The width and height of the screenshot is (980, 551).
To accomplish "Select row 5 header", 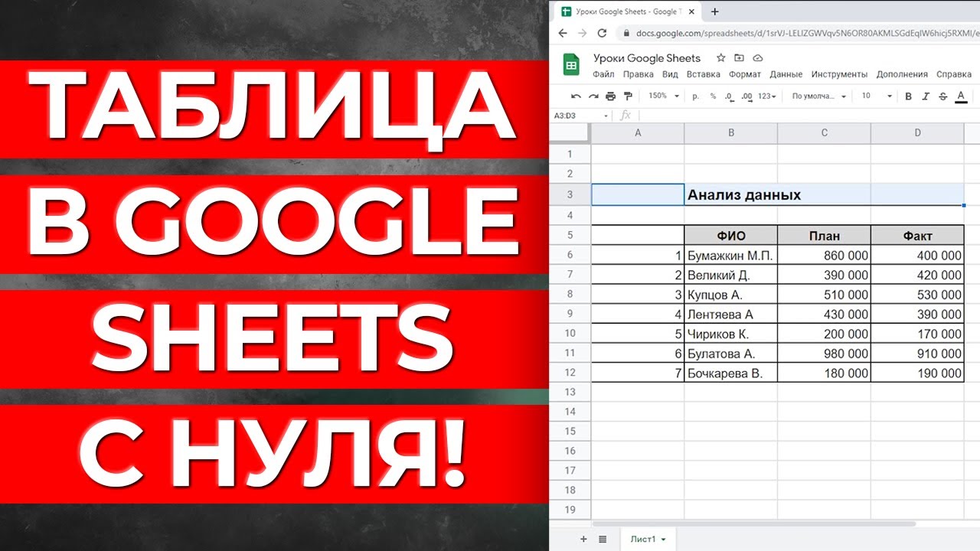I will [570, 236].
